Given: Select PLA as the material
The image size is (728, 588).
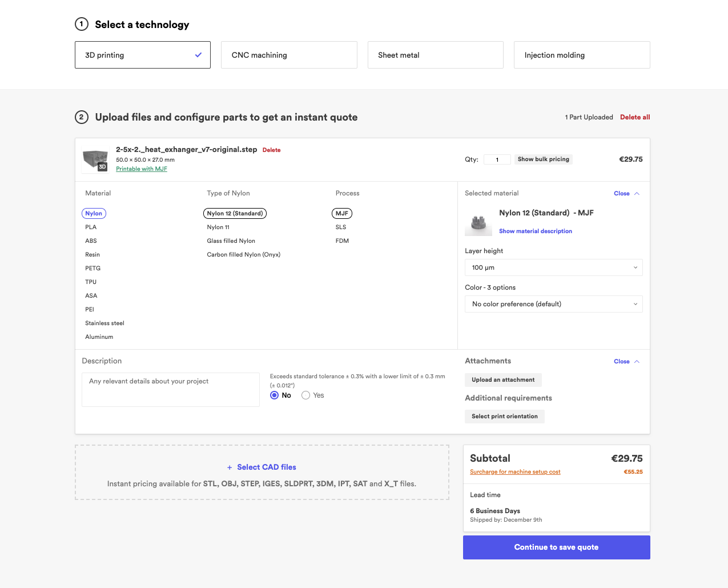Looking at the screenshot, I should pyautogui.click(x=90, y=227).
